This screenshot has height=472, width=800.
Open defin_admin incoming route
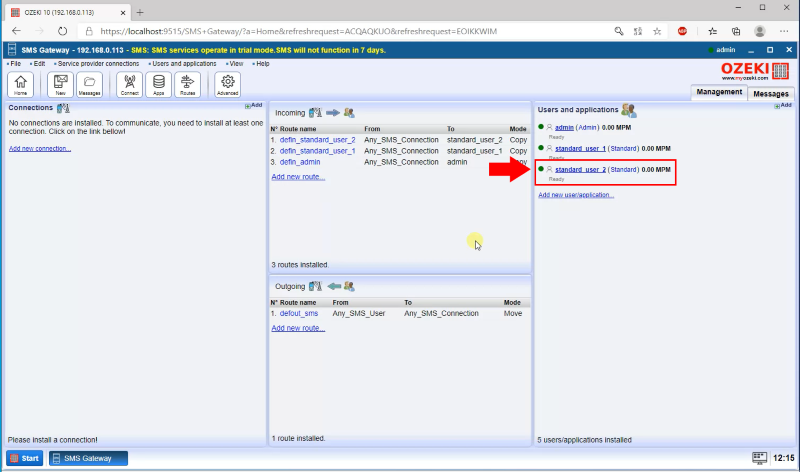tap(300, 162)
